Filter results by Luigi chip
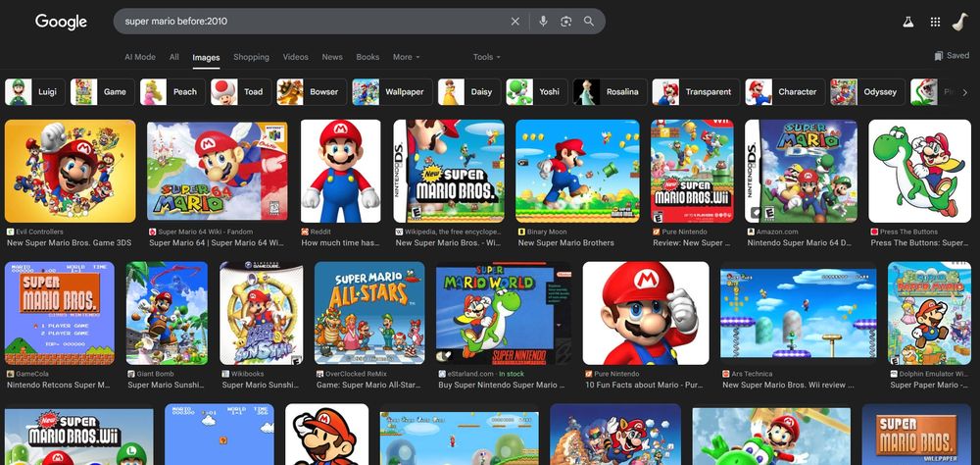Screen dimensions: 980x465 [x=35, y=92]
